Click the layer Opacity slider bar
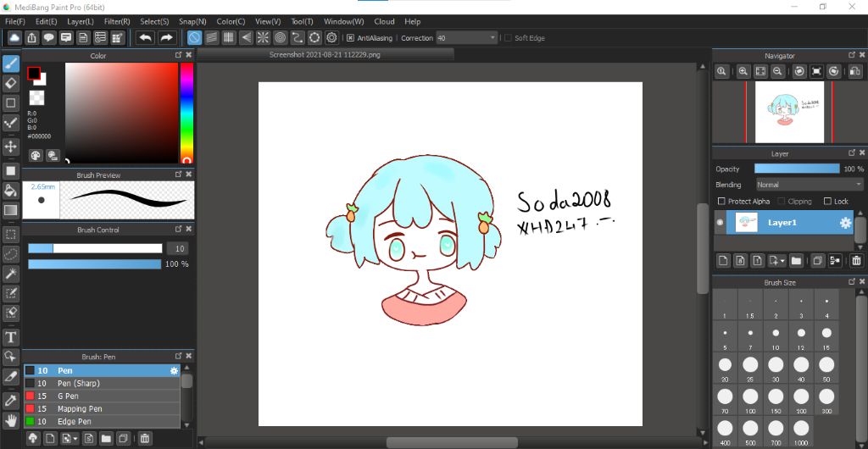The width and height of the screenshot is (868, 449). pos(797,169)
